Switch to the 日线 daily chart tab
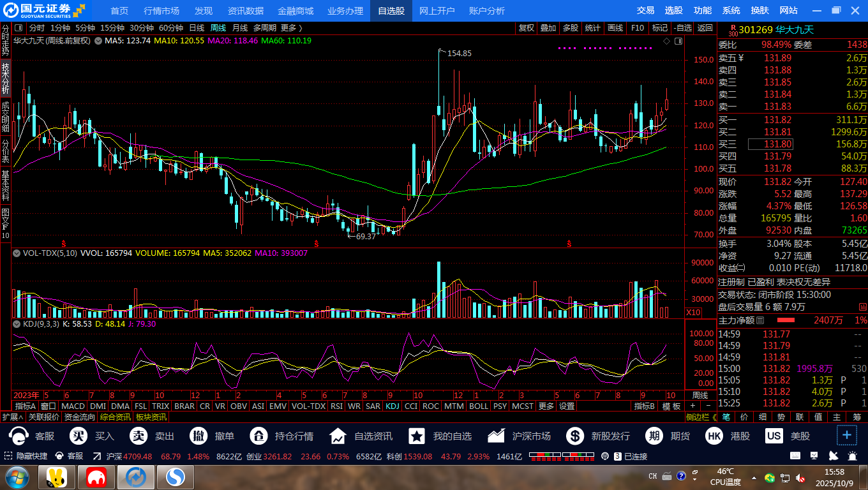Image resolution: width=868 pixels, height=490 pixels. 197,28
